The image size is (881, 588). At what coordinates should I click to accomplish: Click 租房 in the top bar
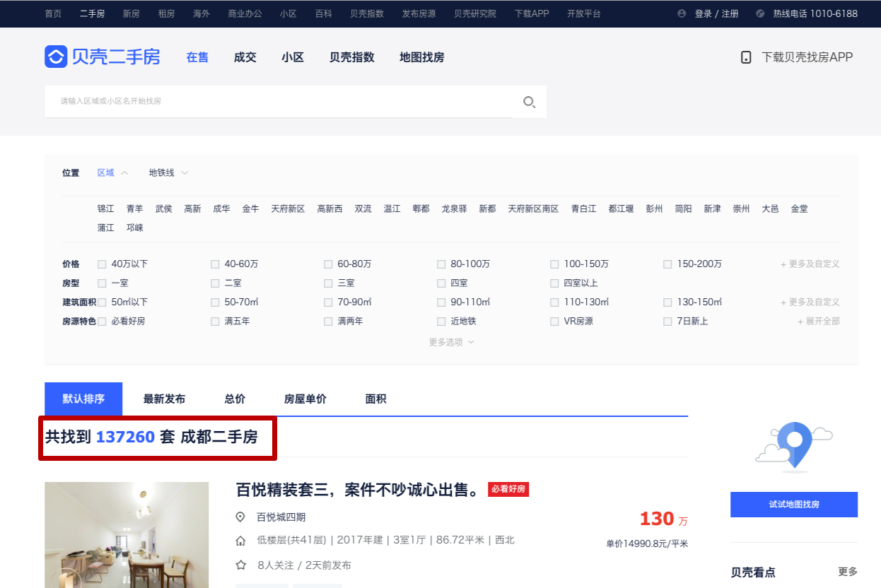(166, 13)
